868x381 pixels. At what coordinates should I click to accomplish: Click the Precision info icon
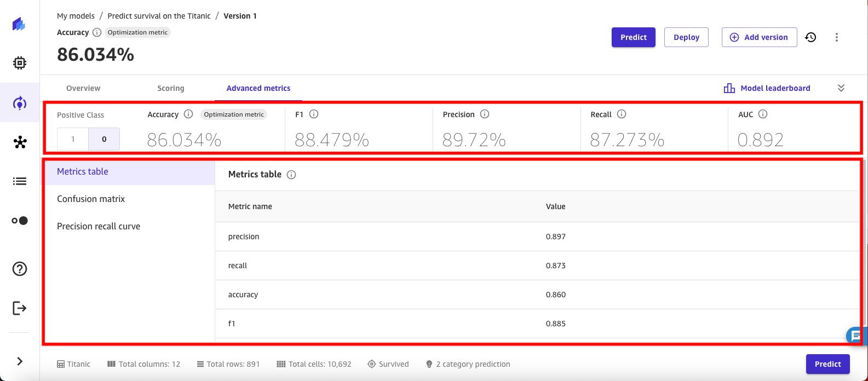(485, 114)
